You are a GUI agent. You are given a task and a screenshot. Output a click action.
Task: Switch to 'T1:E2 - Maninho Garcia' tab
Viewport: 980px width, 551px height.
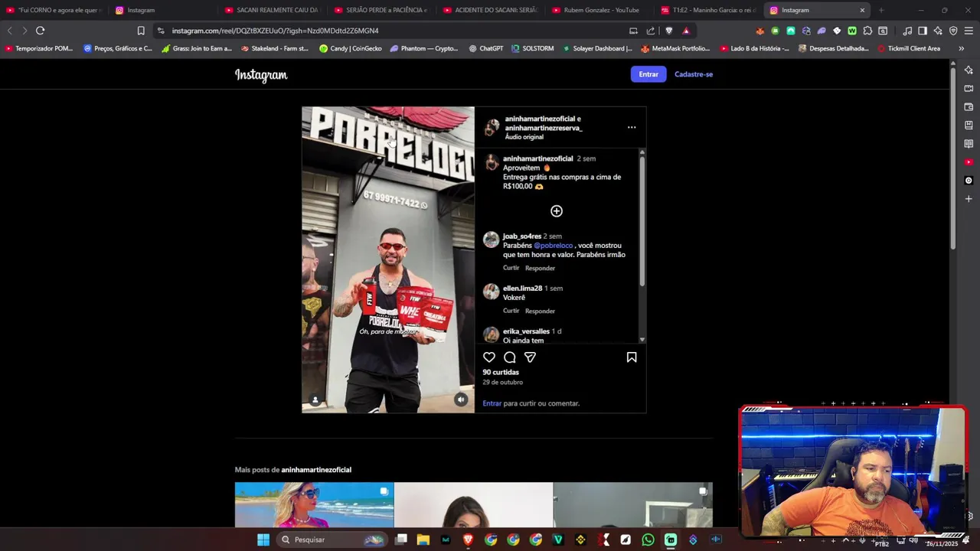[710, 10]
